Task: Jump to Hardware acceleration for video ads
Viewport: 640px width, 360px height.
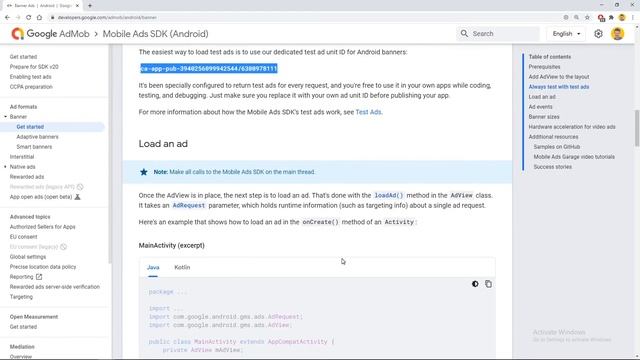Action: pos(572,127)
